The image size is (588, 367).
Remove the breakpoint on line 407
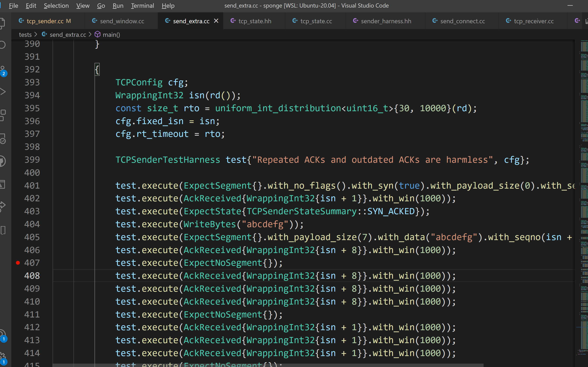[x=18, y=263]
